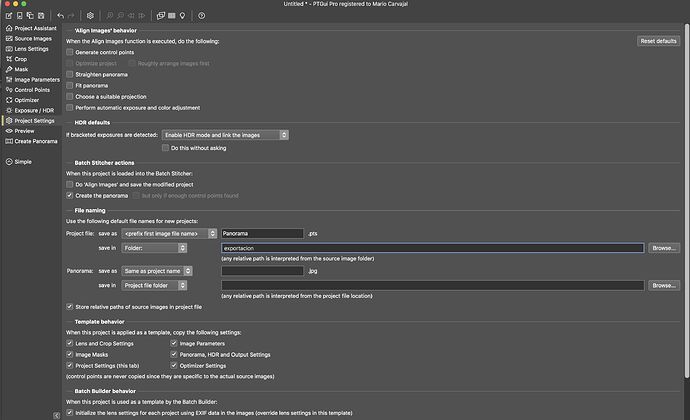Open the prefix first image file name dropdown
The height and width of the screenshot is (420, 690).
coord(169,233)
